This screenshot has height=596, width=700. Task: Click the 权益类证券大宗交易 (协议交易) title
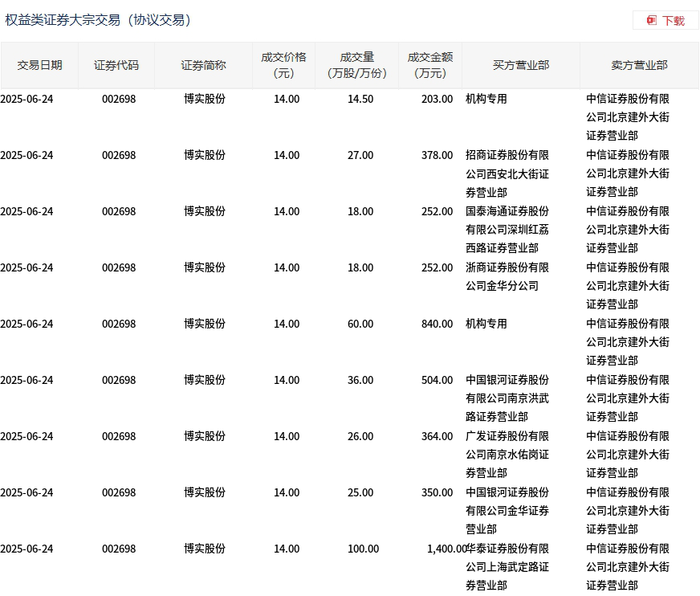(98, 20)
